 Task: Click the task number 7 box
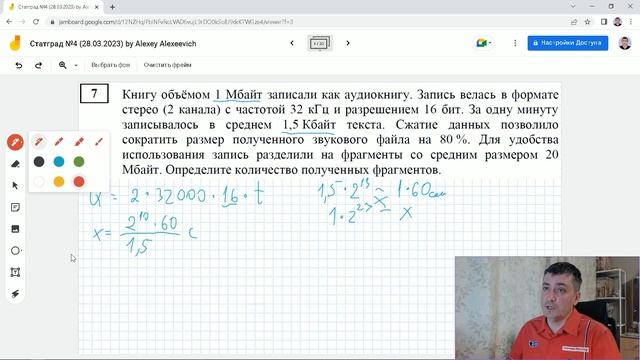[94, 93]
